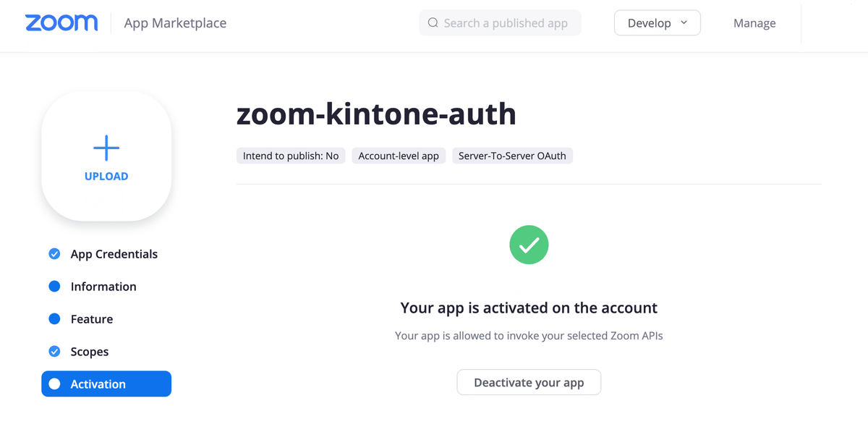Open the App Credentials section

tap(114, 254)
